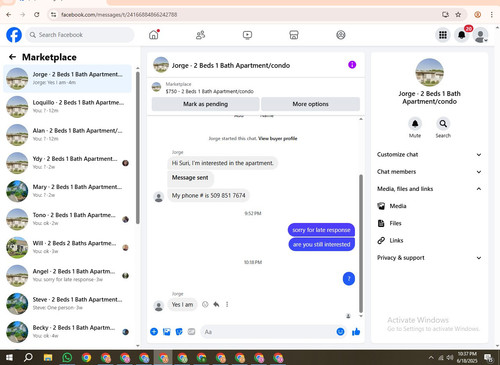
Task: Open the Mary conversation
Action: point(67,191)
